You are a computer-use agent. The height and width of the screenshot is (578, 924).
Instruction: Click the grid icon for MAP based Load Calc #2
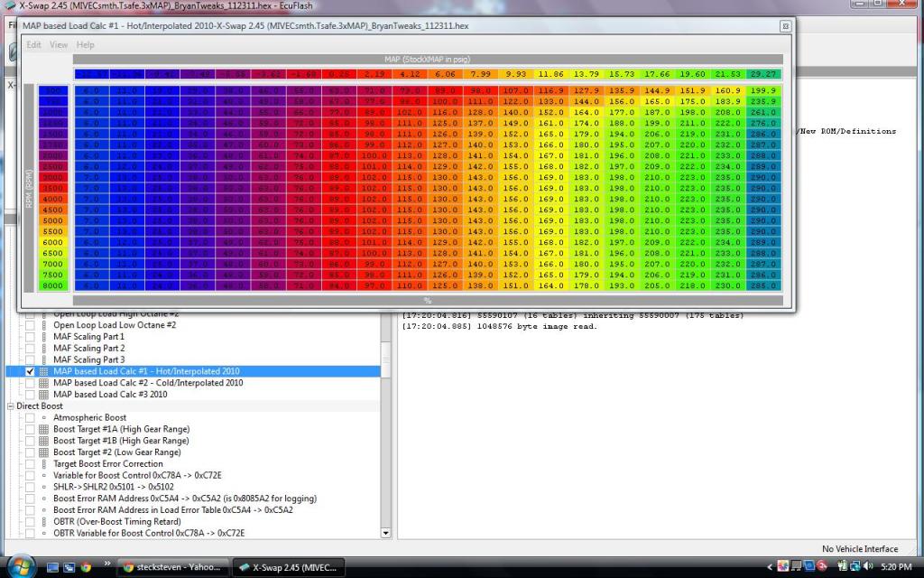pos(43,383)
